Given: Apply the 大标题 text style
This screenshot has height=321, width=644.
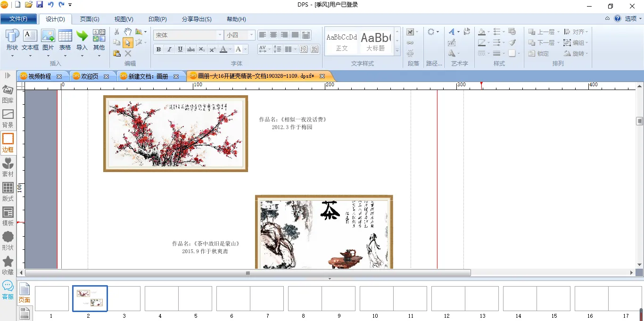Looking at the screenshot, I should [x=376, y=41].
